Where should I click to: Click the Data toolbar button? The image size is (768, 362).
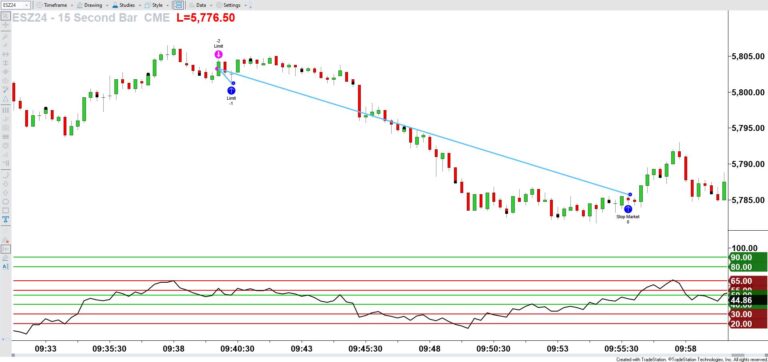point(200,5)
